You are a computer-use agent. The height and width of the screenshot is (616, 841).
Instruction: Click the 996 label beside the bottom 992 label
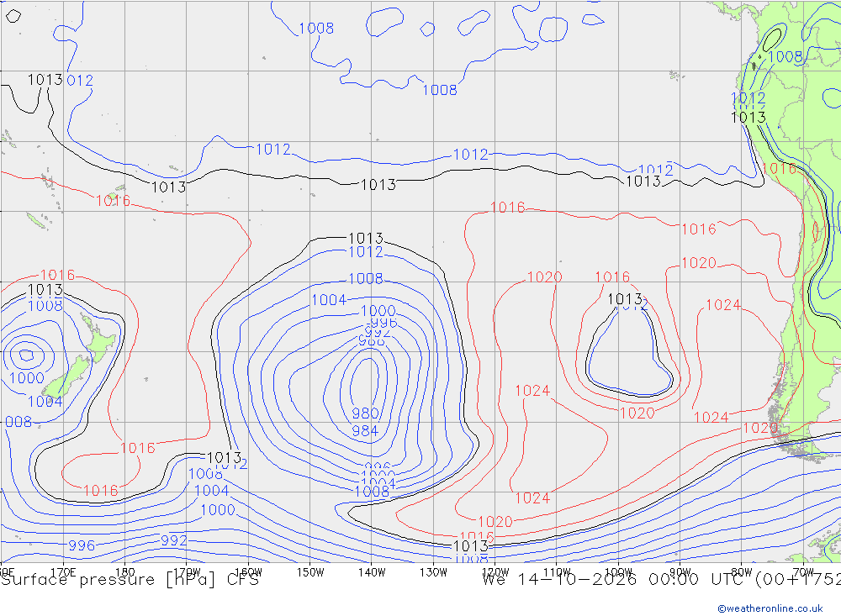(x=82, y=545)
